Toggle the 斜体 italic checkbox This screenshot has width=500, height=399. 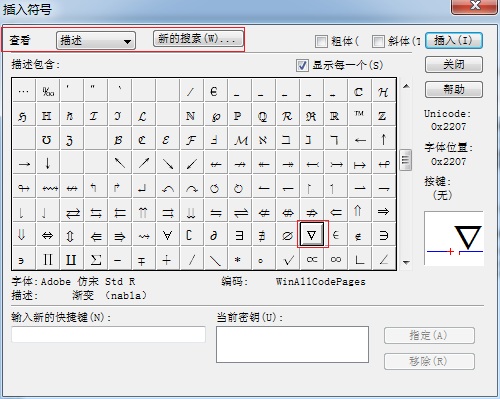(x=378, y=41)
